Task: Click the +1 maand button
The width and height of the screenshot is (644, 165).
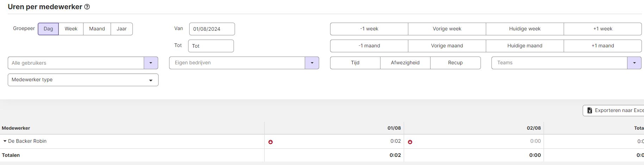Action: tap(602, 46)
